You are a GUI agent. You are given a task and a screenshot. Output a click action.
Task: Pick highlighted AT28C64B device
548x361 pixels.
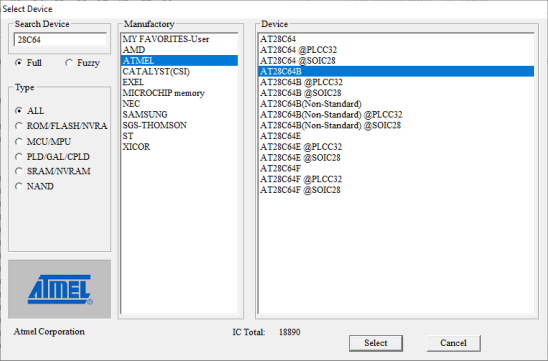point(396,71)
